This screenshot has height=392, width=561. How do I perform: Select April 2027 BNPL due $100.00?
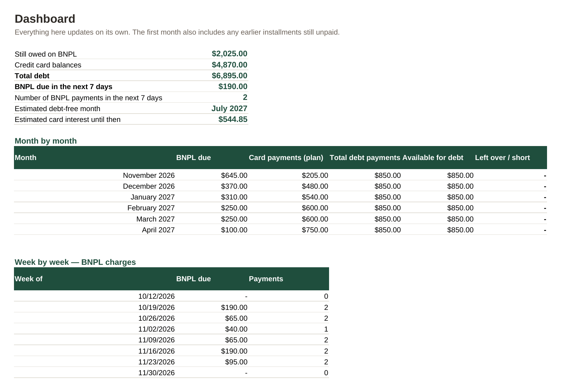click(x=234, y=230)
